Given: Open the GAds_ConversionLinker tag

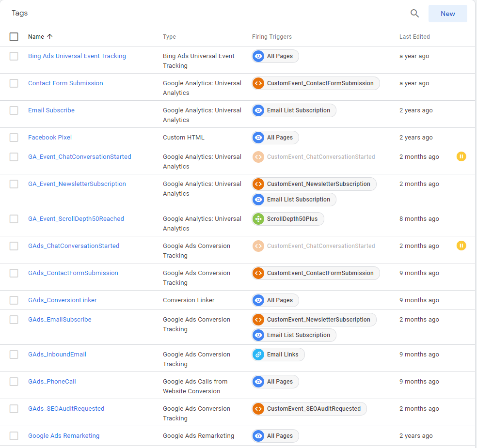Looking at the screenshot, I should point(62,300).
